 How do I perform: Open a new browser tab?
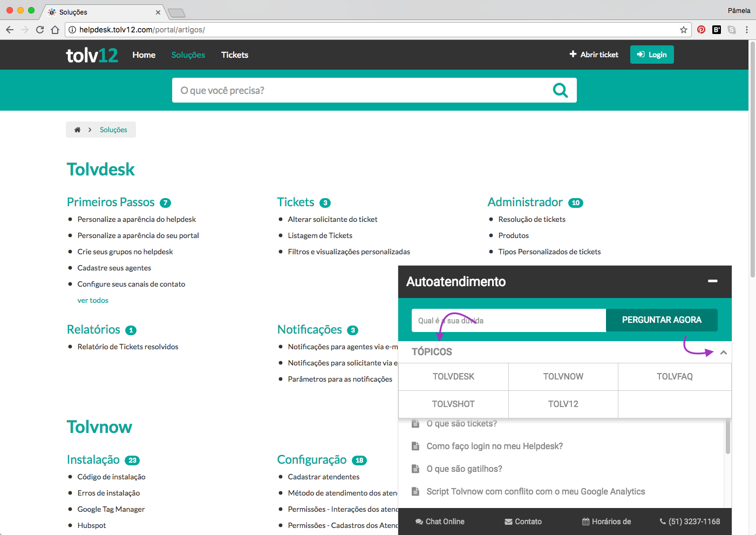pos(176,12)
